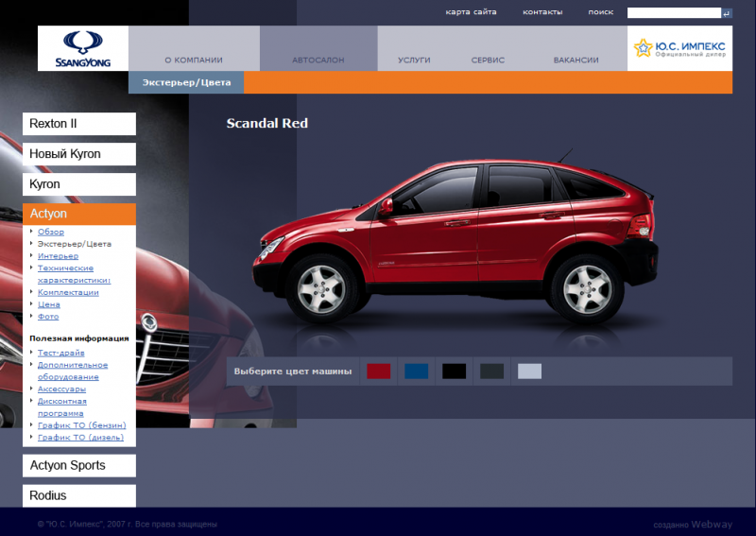Open Дополнительное оборудование link

pyautogui.click(x=73, y=371)
